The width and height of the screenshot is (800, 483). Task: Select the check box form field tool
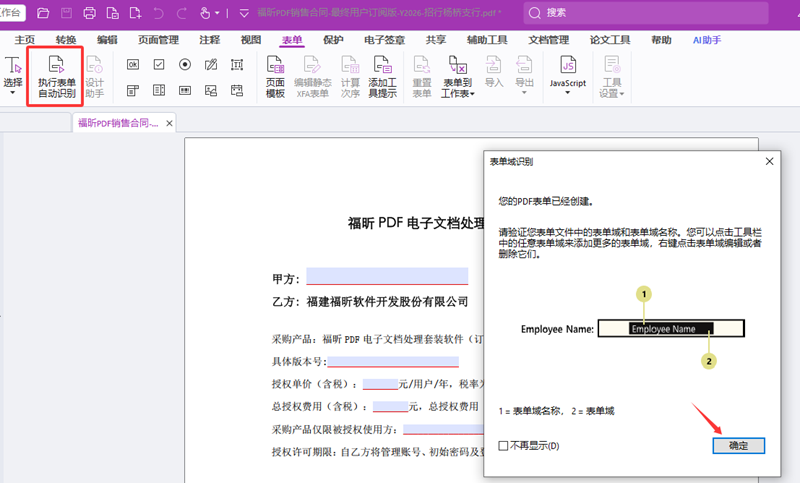coord(159,64)
